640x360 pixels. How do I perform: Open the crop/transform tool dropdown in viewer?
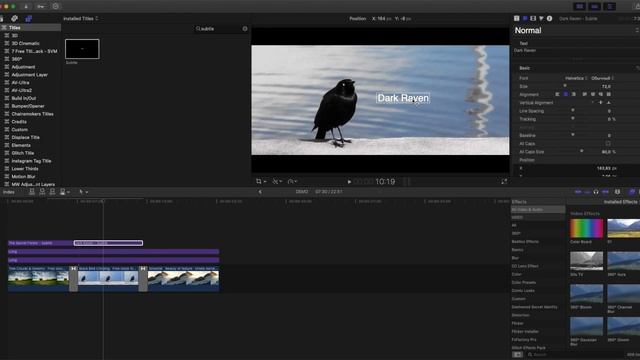coord(261,182)
